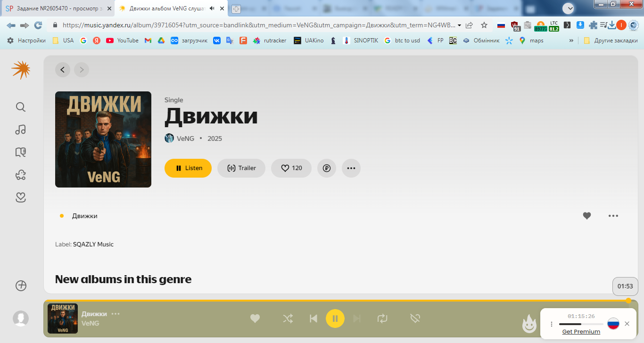The image size is (644, 343).
Task: Click the Hotspot Shield flame smiley icon
Action: tap(529, 323)
